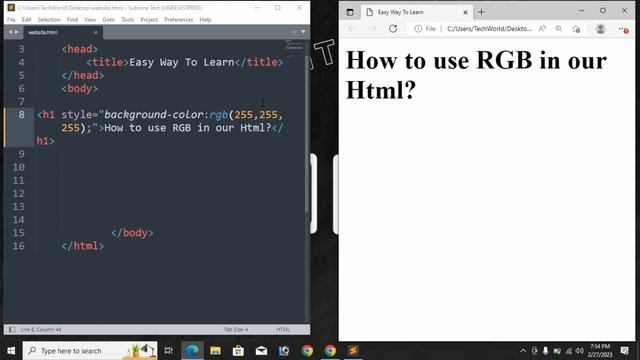Click the next-tab arrow in Sublime
The image size is (640, 360).
[x=16, y=32]
